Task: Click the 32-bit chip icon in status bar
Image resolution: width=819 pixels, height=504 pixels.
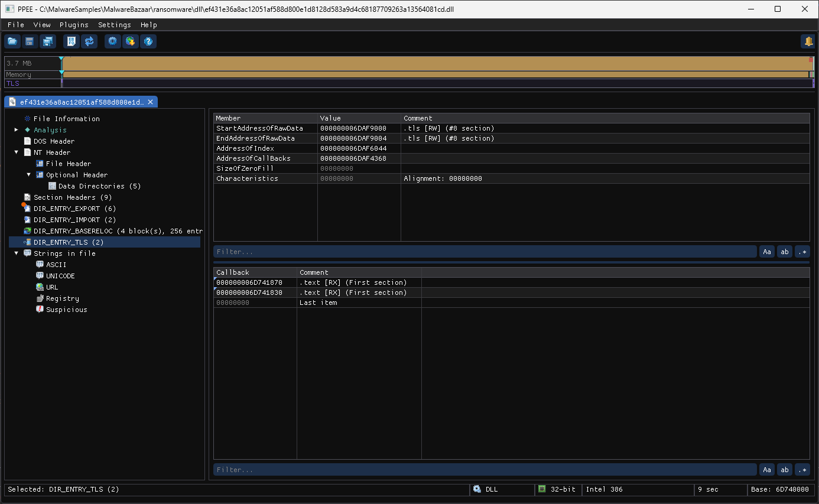Action: [x=542, y=489]
